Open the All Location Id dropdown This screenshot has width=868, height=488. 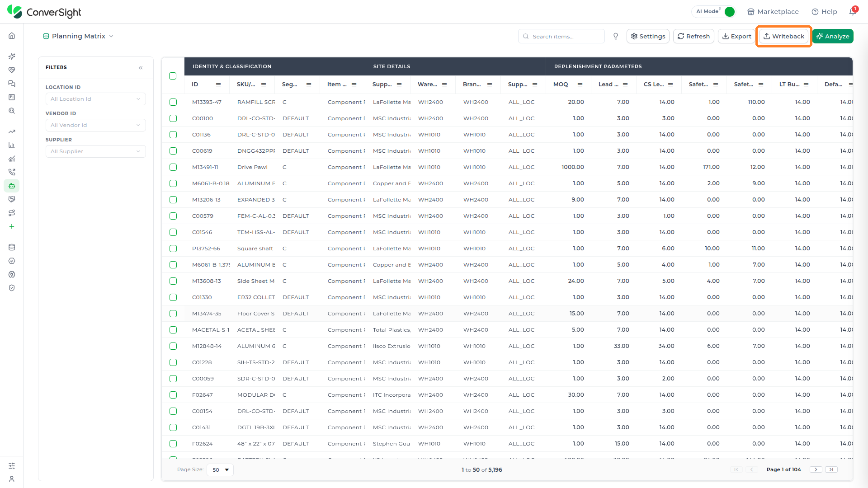click(x=96, y=99)
